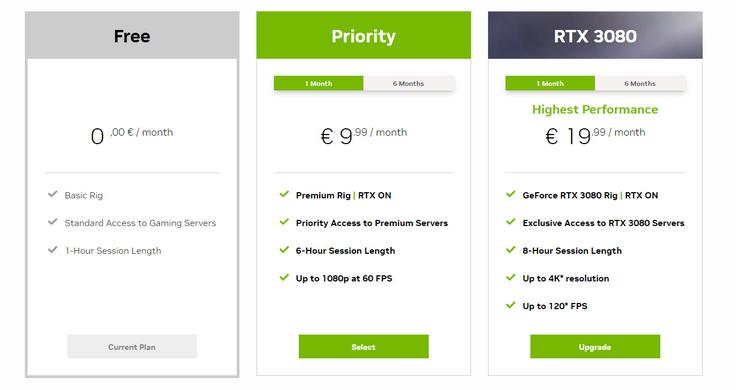The width and height of the screenshot is (736, 390).
Task: Click the Current Plan button under Free
Action: coord(132,347)
